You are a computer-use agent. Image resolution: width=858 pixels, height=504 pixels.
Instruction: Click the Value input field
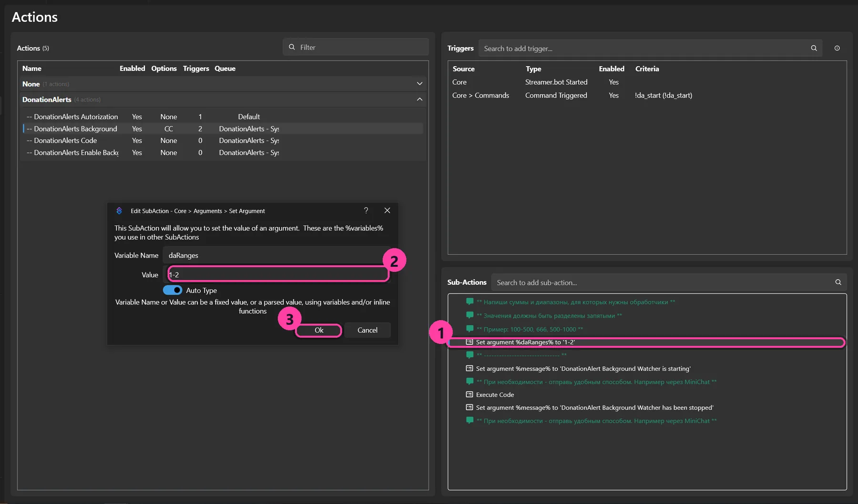(278, 274)
